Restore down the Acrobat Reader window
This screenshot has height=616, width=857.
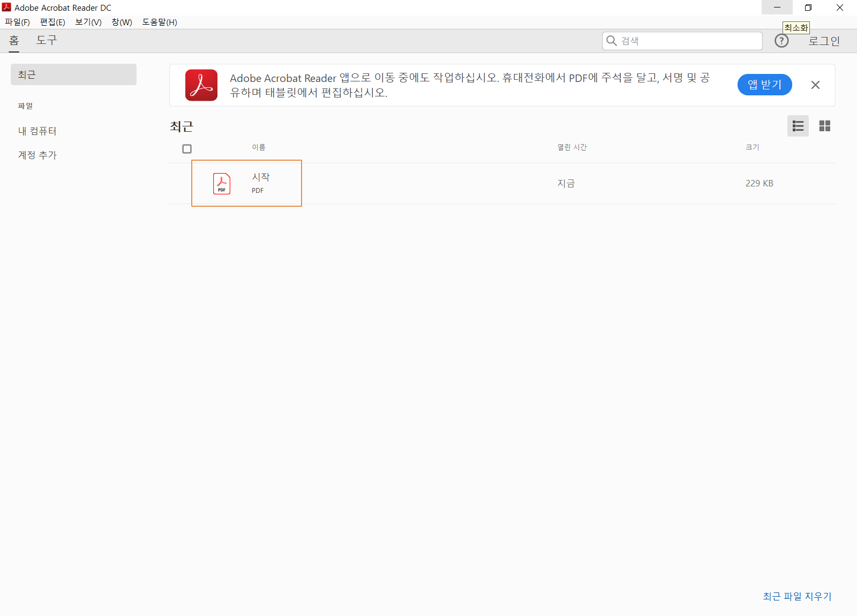pos(808,7)
